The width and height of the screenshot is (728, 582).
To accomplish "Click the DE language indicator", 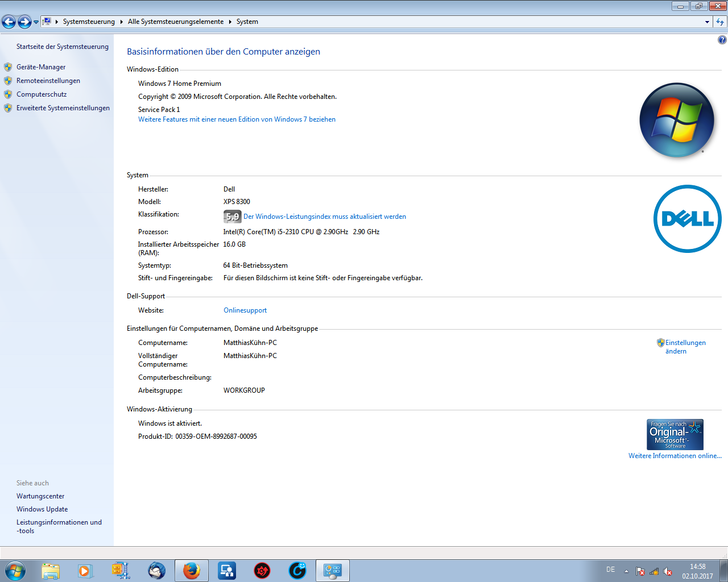I will [610, 569].
